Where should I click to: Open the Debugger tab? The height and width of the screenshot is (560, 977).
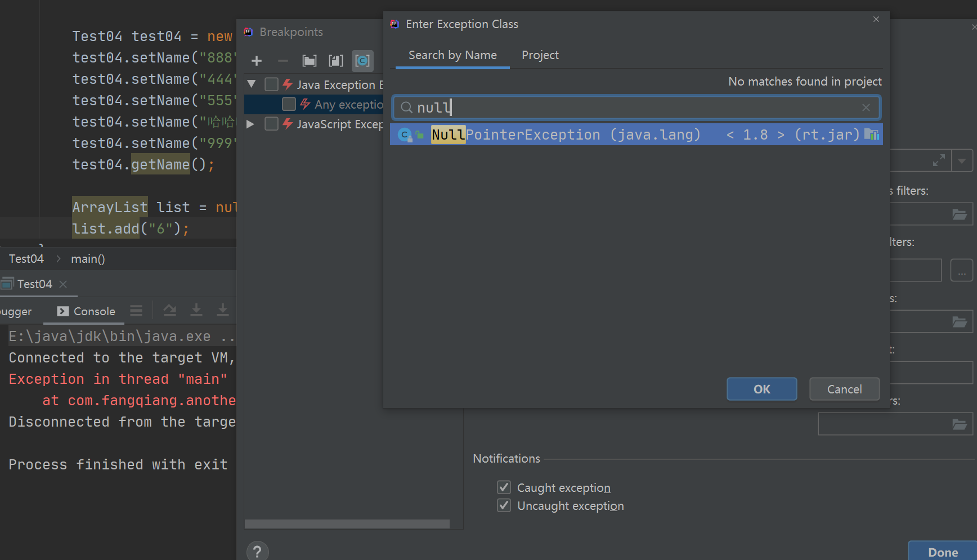click(16, 311)
